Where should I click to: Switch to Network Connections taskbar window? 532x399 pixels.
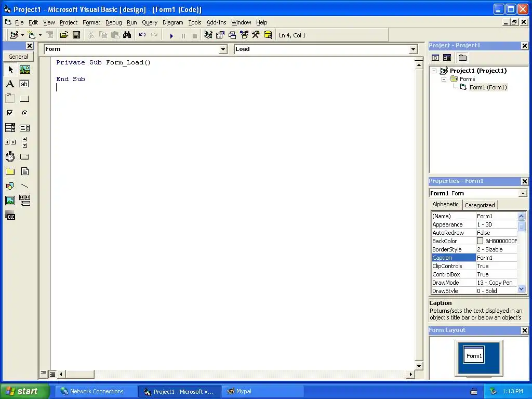pos(96,392)
